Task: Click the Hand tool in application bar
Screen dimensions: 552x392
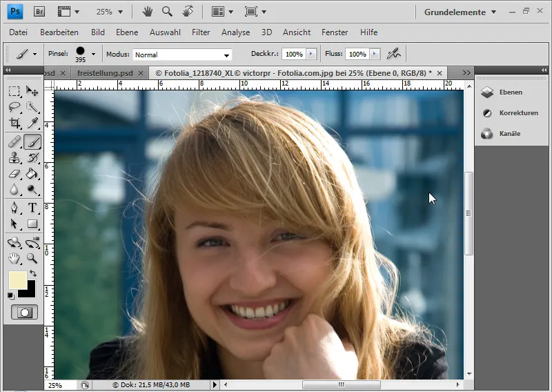Action: pyautogui.click(x=148, y=12)
